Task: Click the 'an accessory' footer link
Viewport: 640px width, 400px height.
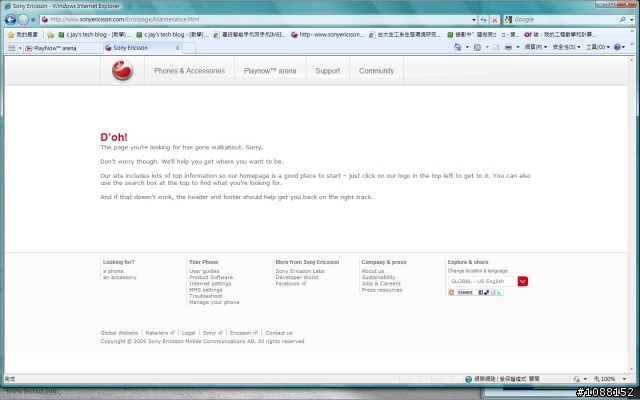Action: [x=120, y=277]
